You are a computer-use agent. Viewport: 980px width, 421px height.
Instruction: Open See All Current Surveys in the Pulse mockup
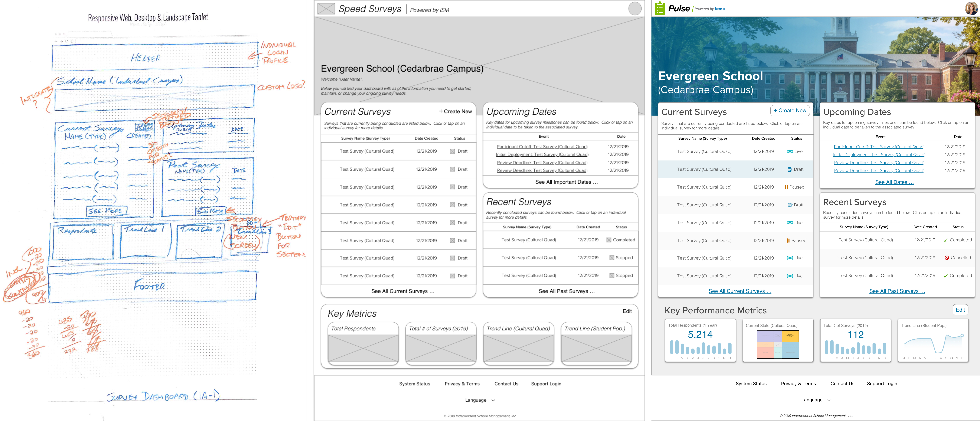tap(740, 291)
